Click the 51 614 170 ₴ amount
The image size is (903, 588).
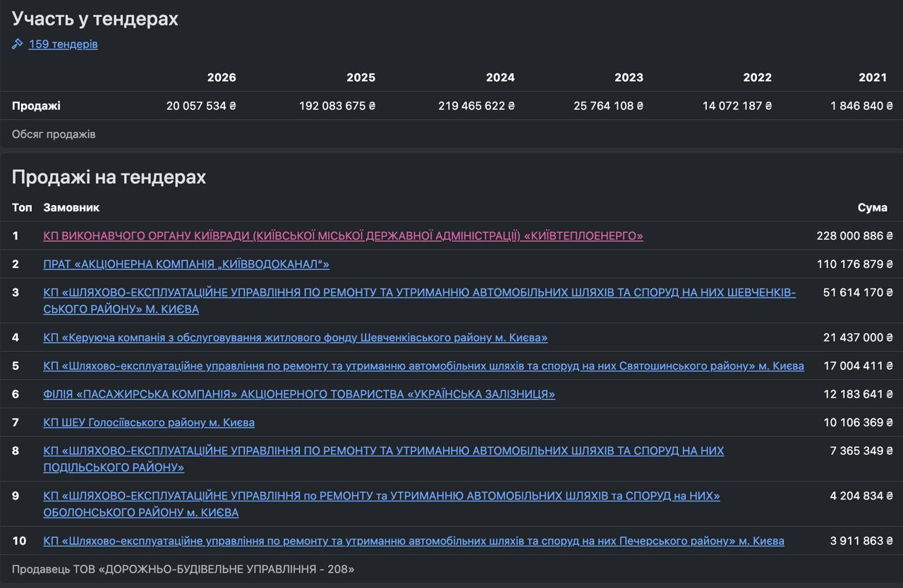click(x=858, y=292)
